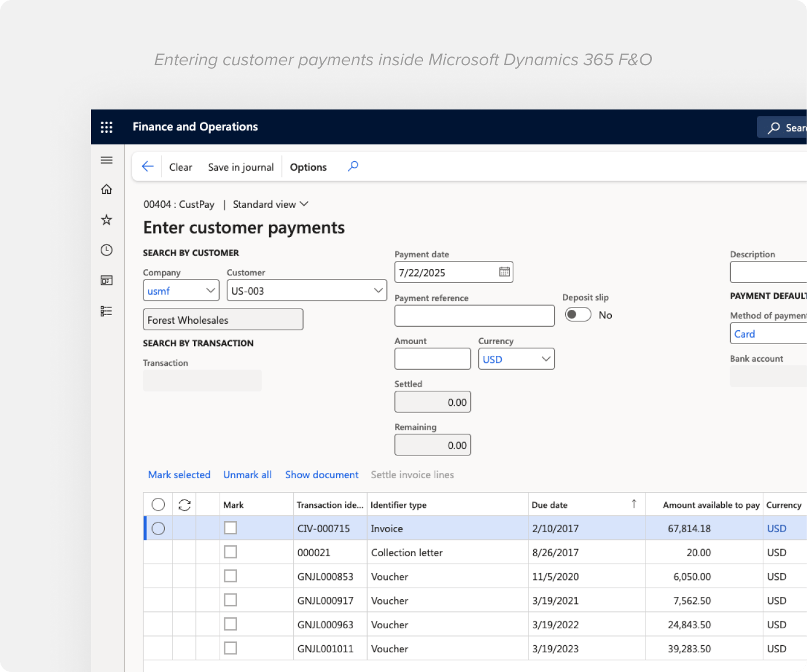The height and width of the screenshot is (672, 807).
Task: Click Save in journal
Action: pyautogui.click(x=241, y=167)
